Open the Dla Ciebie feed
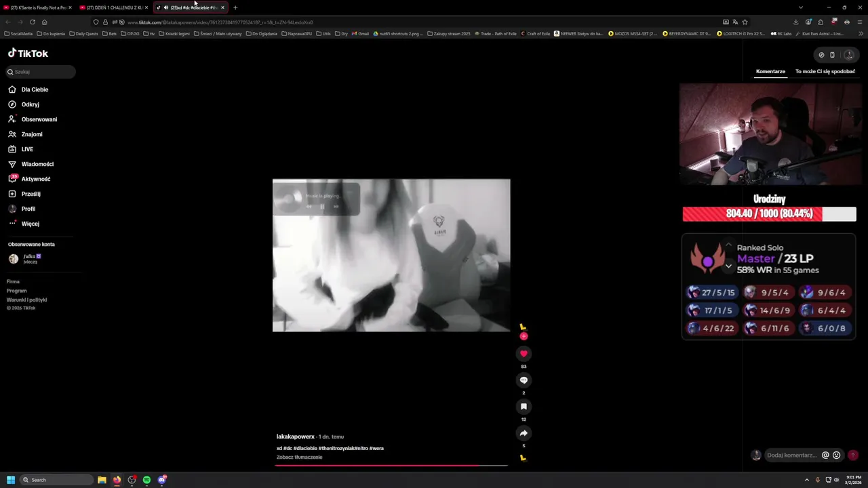 tap(28, 89)
